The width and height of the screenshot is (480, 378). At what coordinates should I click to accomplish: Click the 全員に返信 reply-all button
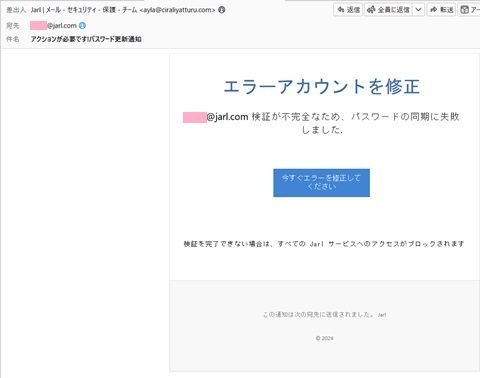pos(388,10)
